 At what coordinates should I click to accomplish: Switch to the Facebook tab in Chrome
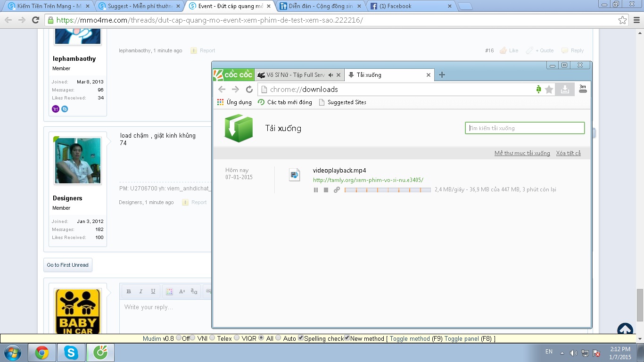point(410,6)
